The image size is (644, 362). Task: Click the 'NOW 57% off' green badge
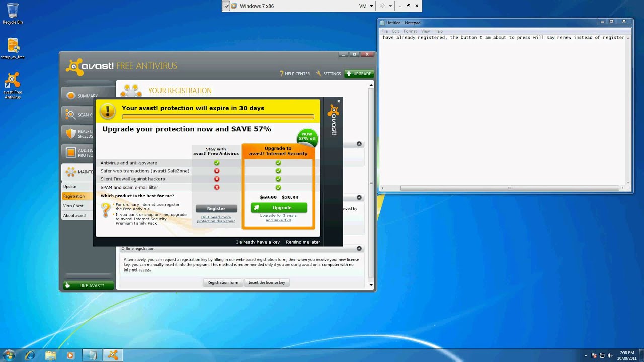pos(307,136)
